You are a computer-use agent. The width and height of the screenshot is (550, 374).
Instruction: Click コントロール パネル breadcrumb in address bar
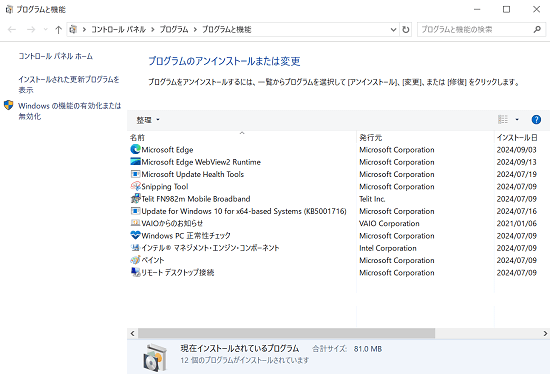[118, 29]
